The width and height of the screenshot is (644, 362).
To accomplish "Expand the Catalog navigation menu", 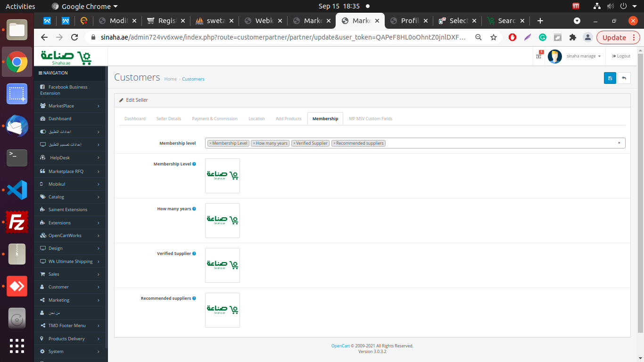I will (70, 197).
